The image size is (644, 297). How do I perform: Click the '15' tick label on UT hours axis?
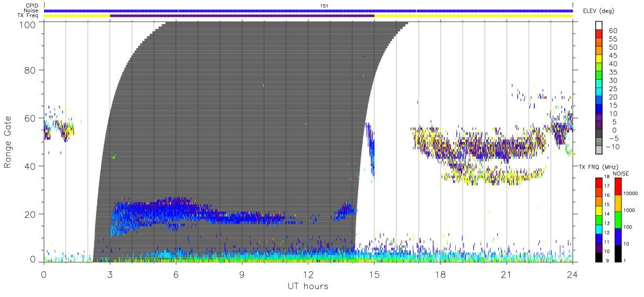click(x=374, y=274)
